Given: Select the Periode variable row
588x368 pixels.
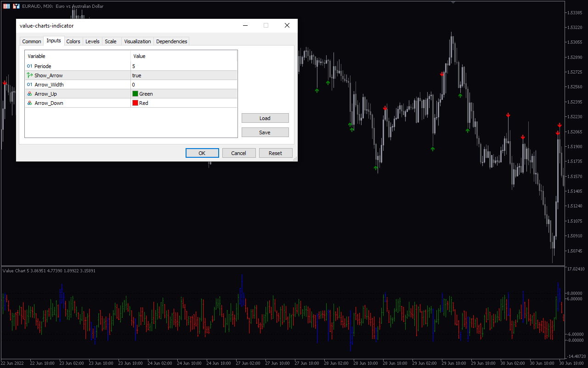Looking at the screenshot, I should (x=131, y=66).
